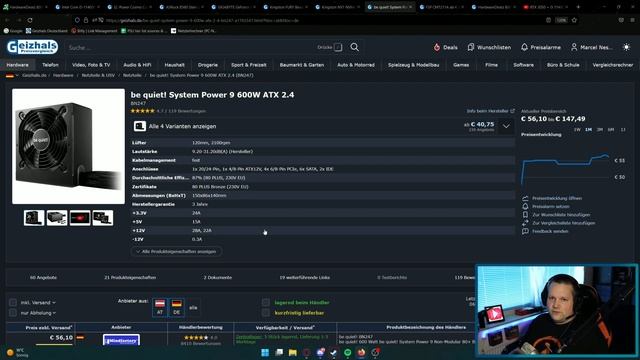This screenshot has height=360, width=640.
Task: Expand Alle 4 Varianten with the chevron
Action: (x=506, y=127)
